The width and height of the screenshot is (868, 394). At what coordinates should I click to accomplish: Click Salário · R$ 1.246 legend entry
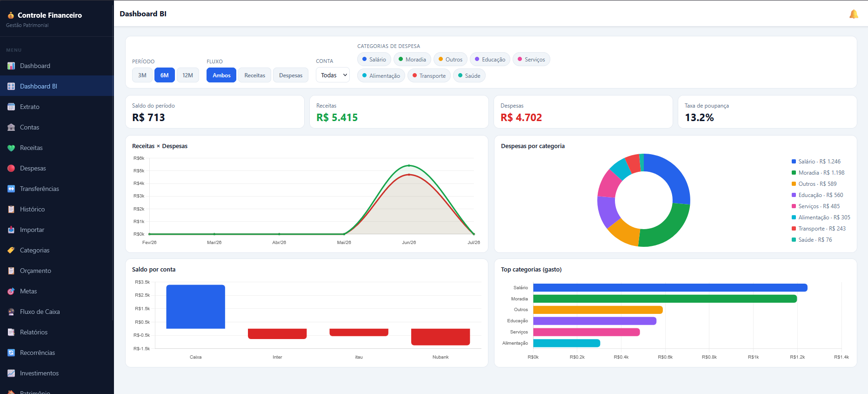coord(816,162)
